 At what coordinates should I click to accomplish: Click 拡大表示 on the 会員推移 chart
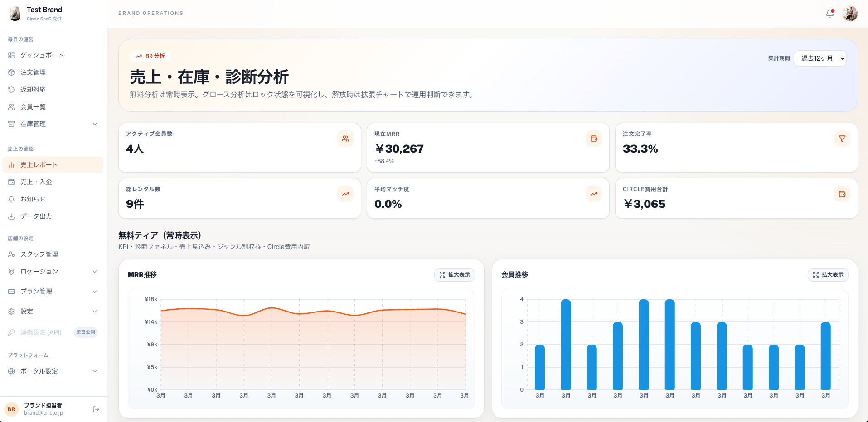(x=828, y=275)
